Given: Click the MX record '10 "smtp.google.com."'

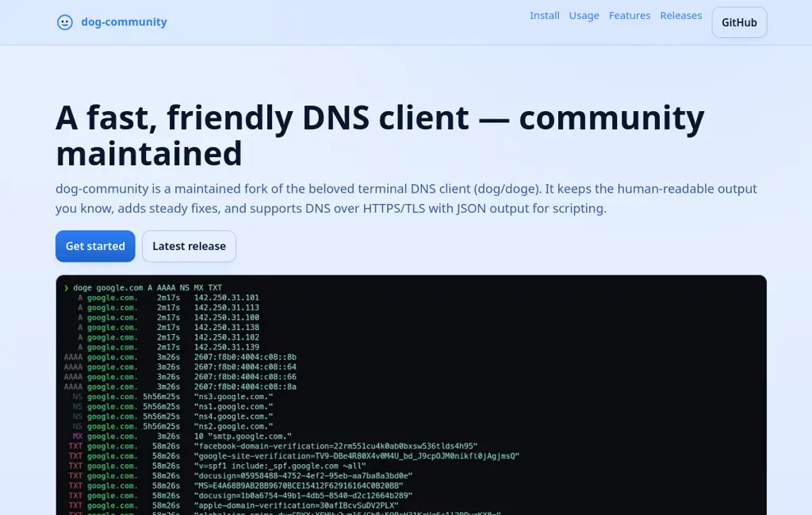Looking at the screenshot, I should pyautogui.click(x=243, y=436).
